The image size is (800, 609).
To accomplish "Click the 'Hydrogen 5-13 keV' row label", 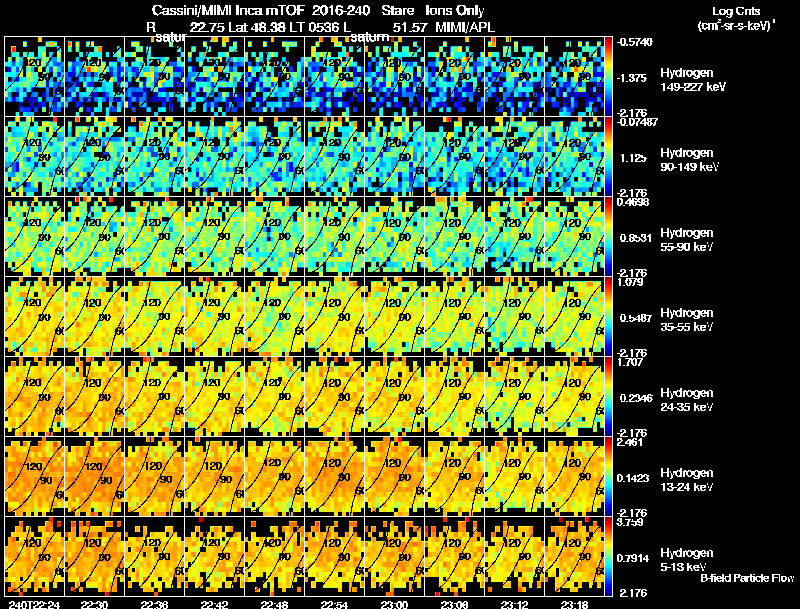I will (687, 560).
